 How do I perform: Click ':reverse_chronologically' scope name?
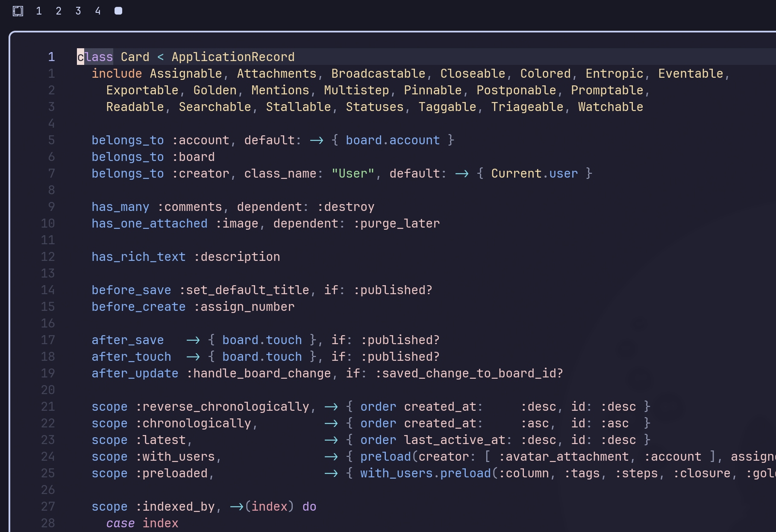point(222,406)
